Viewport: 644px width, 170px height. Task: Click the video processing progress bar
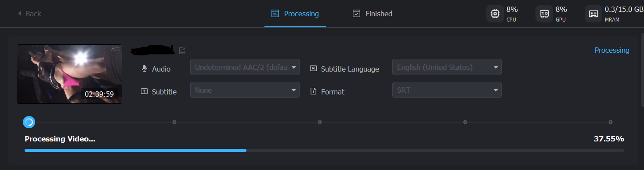pos(324,150)
